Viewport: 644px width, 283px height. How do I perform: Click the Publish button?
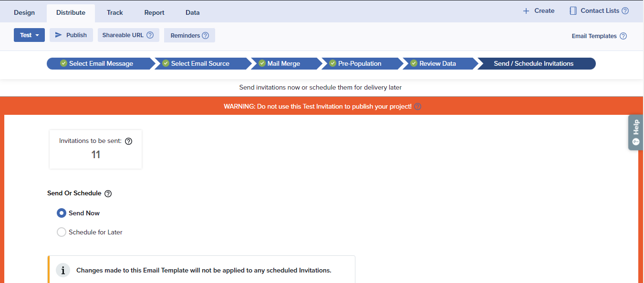pos(71,35)
